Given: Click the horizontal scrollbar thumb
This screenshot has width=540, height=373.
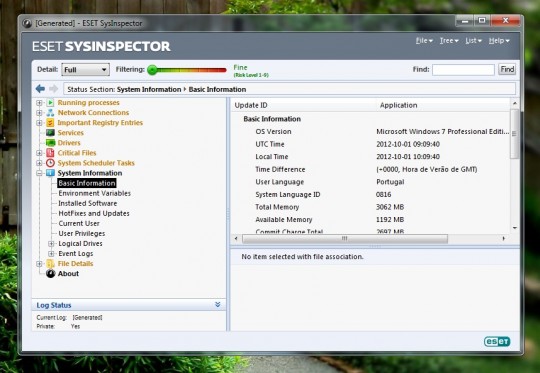Looking at the screenshot, I should click(345, 238).
